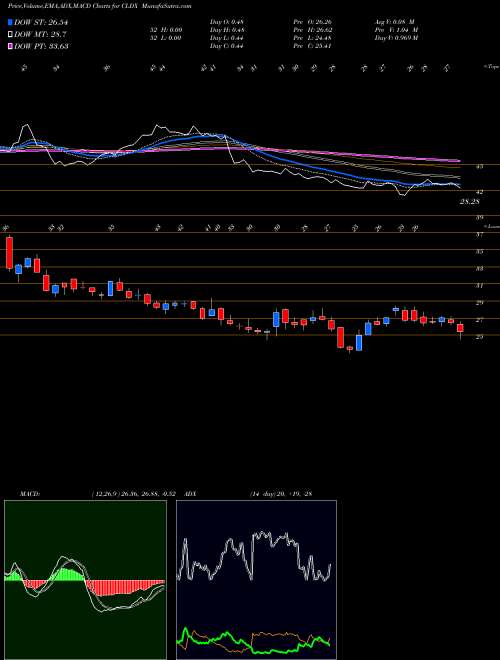Click the 'Day C: 0.44' value
Viewport: 500px width, 660px height.
tap(227, 46)
